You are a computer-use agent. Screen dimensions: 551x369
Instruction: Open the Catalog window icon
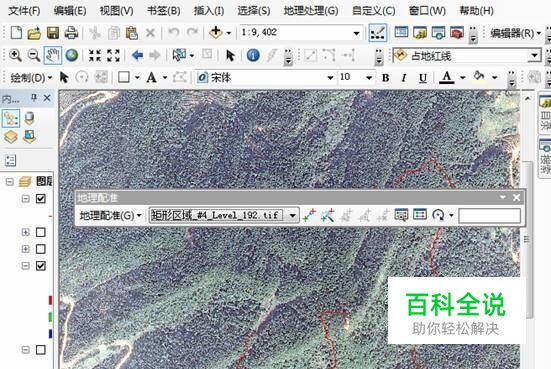(420, 33)
